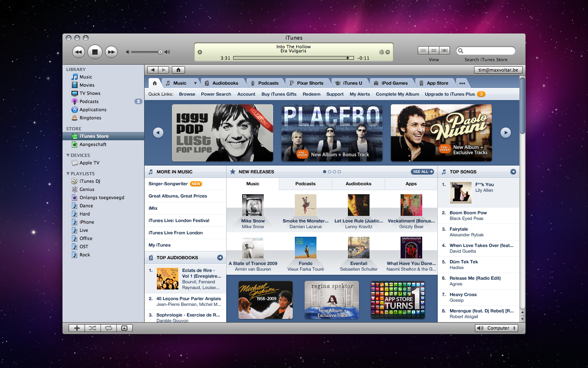This screenshot has height=368, width=588.
Task: Open the Iggy Pop Lust for Life banner
Action: 223,133
